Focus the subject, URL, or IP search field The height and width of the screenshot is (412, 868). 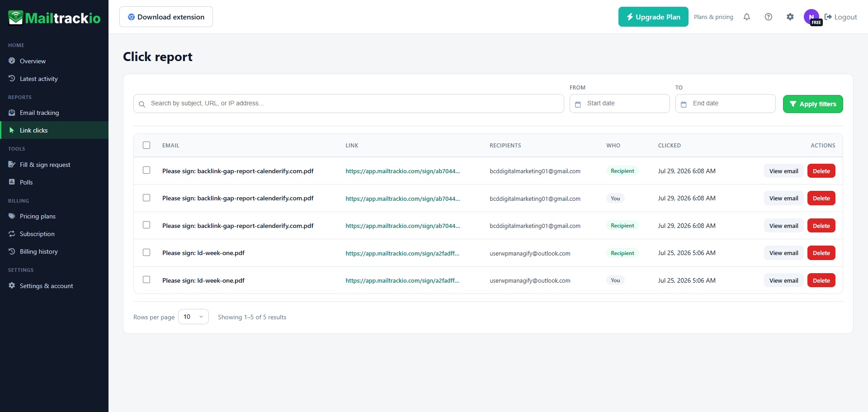(349, 104)
